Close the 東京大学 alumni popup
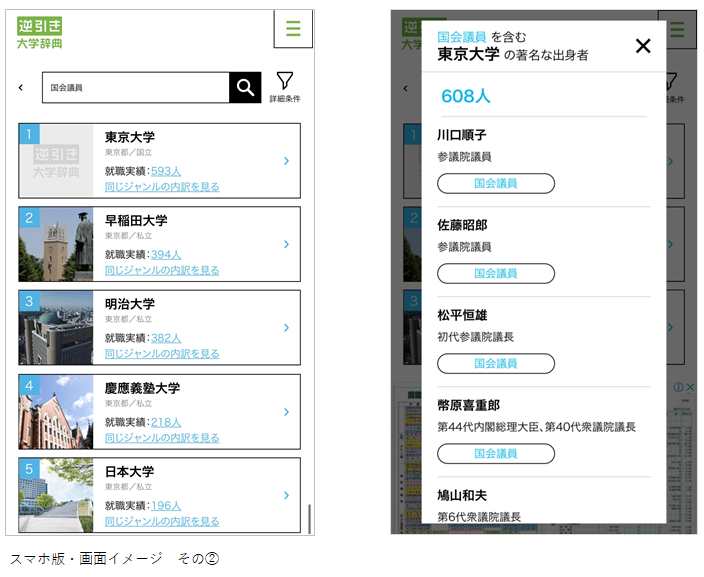 (643, 46)
